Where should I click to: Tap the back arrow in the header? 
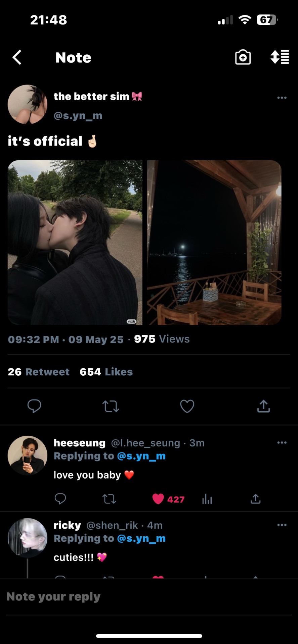tap(17, 57)
